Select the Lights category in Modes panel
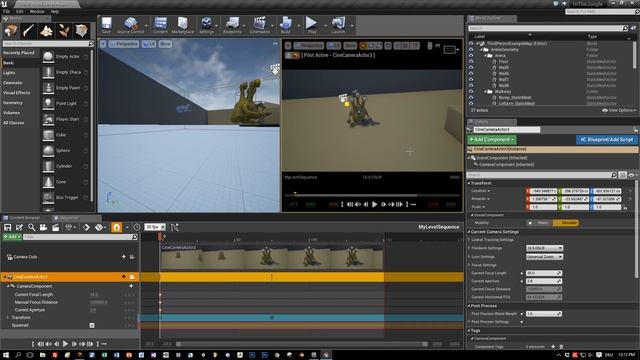Image resolution: width=640 pixels, height=360 pixels. click(x=9, y=73)
